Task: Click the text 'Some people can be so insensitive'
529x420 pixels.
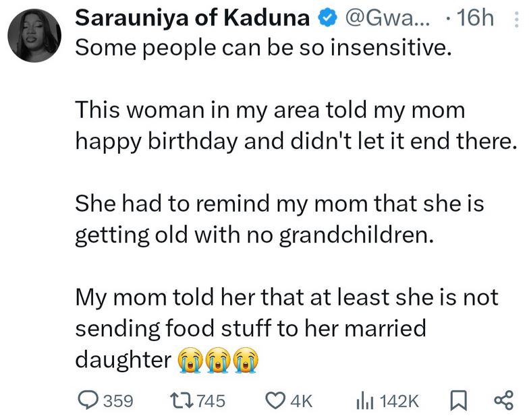Action: click(x=260, y=49)
